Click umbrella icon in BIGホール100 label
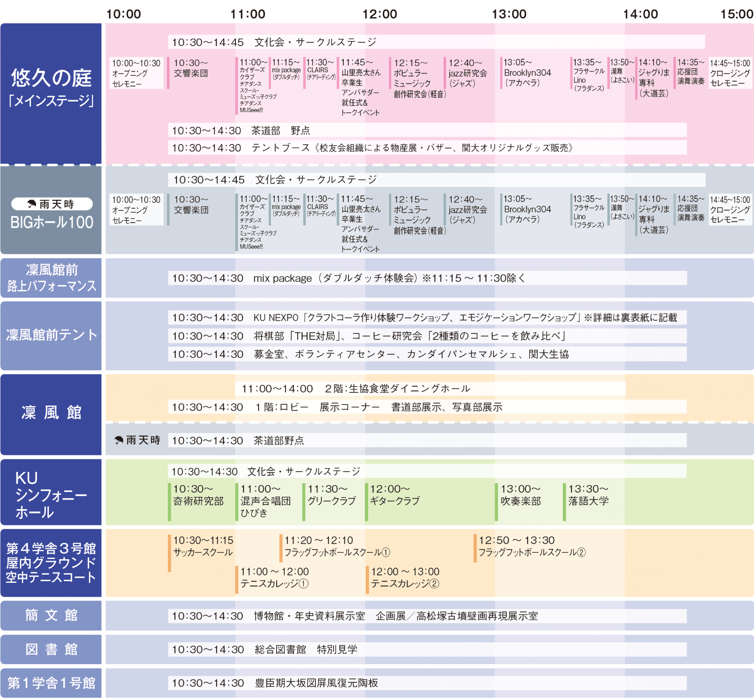Viewport: 754px width, 700px height. pyautogui.click(x=32, y=204)
